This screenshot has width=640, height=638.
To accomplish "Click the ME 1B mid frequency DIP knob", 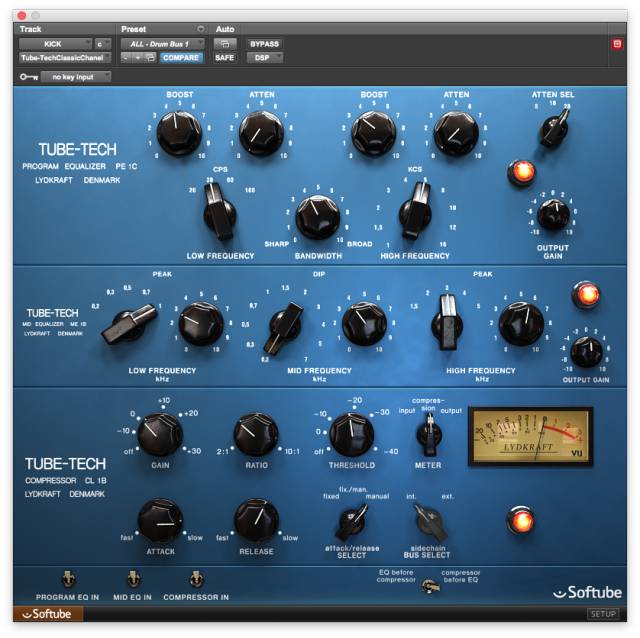I will [x=364, y=323].
